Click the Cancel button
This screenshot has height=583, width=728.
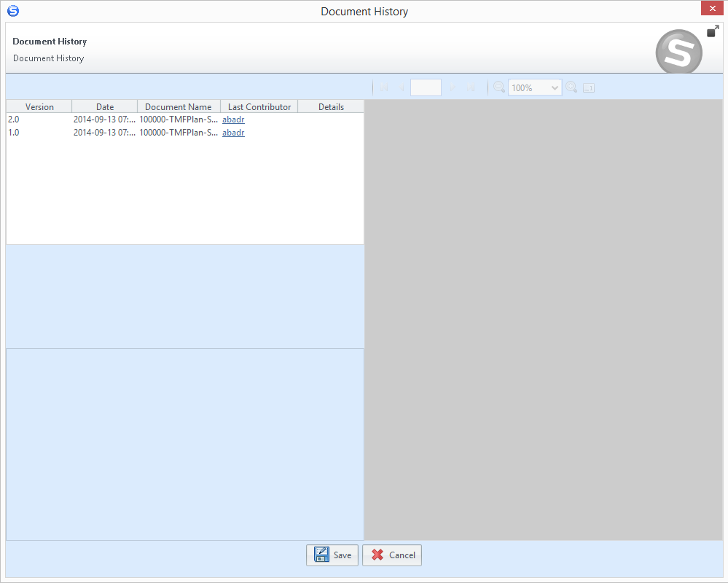tap(392, 555)
